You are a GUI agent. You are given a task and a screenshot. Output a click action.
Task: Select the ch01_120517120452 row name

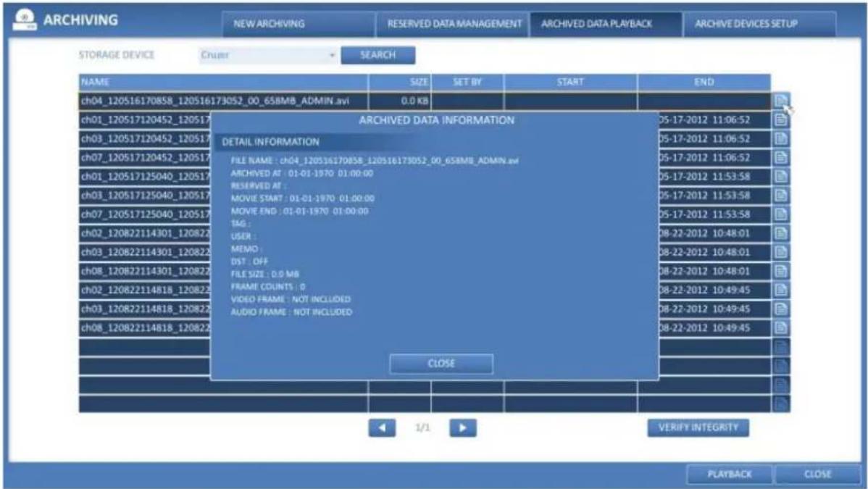point(146,120)
